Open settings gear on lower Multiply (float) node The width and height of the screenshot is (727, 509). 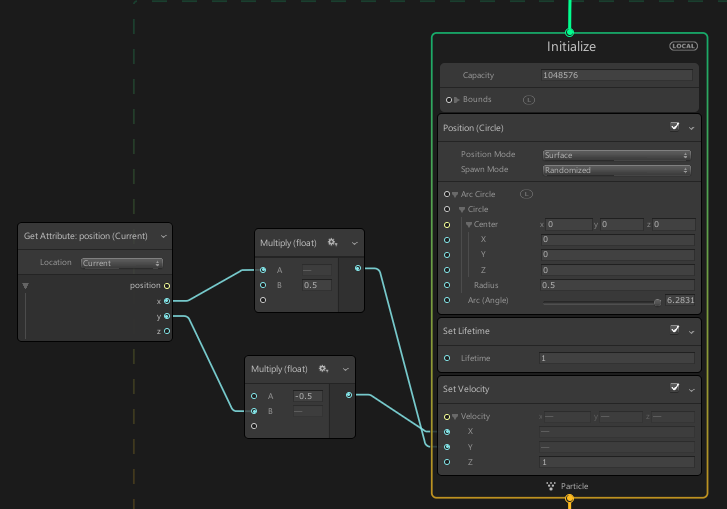point(324,369)
